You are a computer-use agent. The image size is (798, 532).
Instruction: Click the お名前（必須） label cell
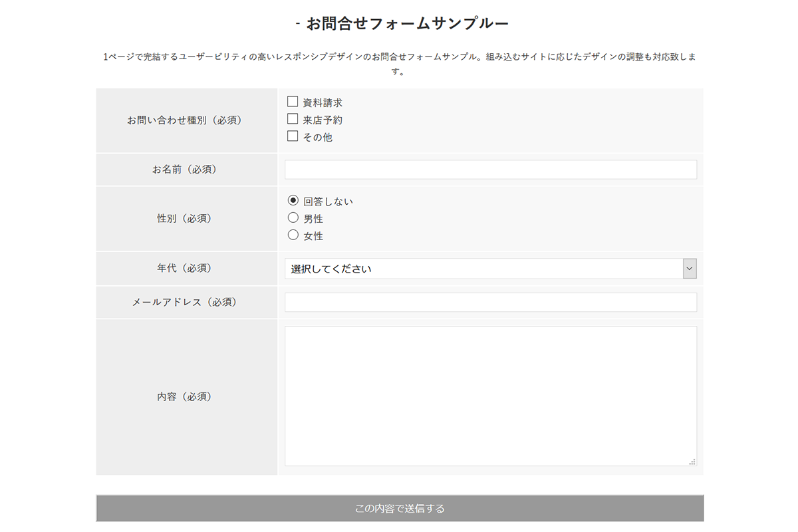pos(184,170)
